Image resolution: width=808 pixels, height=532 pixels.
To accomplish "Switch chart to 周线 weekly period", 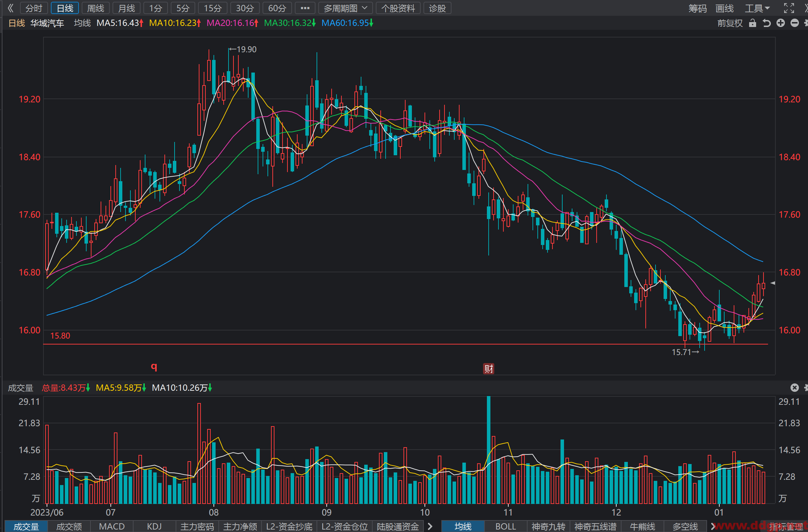I will tap(96, 8).
